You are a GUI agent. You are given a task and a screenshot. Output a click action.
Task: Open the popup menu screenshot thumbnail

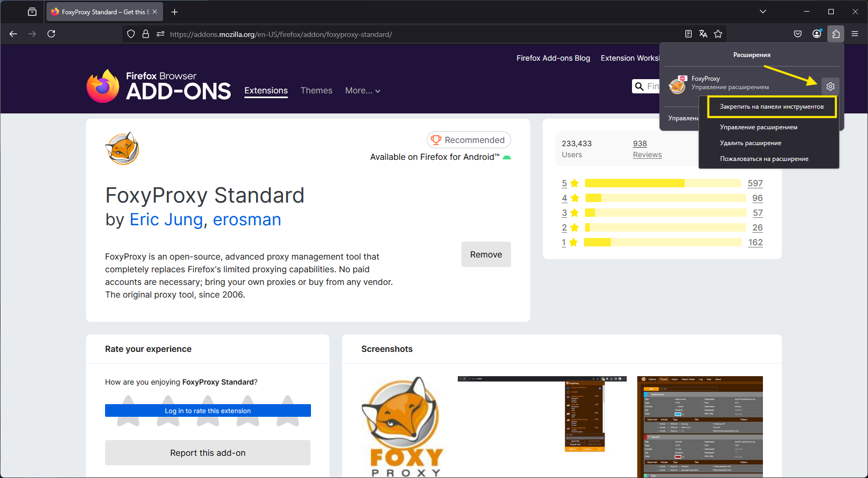click(x=542, y=414)
